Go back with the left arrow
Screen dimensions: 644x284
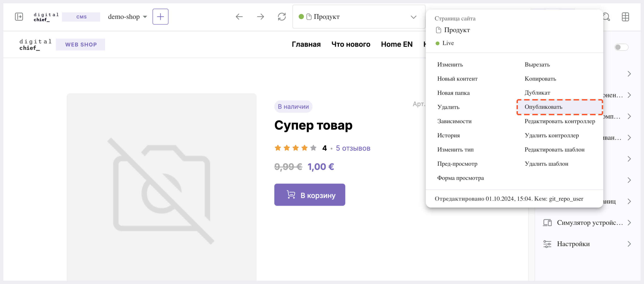239,17
